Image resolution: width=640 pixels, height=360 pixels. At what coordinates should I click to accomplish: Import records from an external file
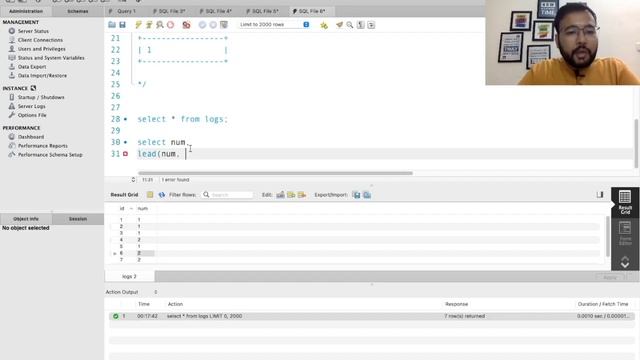coord(367,195)
